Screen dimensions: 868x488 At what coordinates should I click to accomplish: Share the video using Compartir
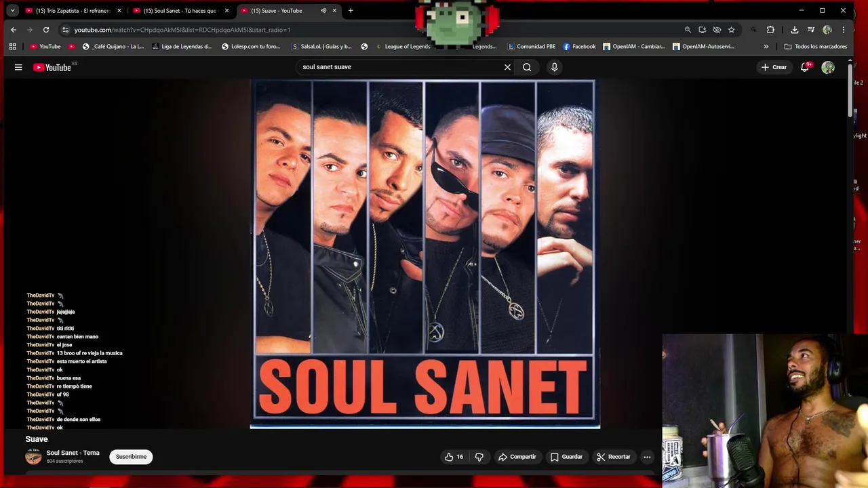517,457
